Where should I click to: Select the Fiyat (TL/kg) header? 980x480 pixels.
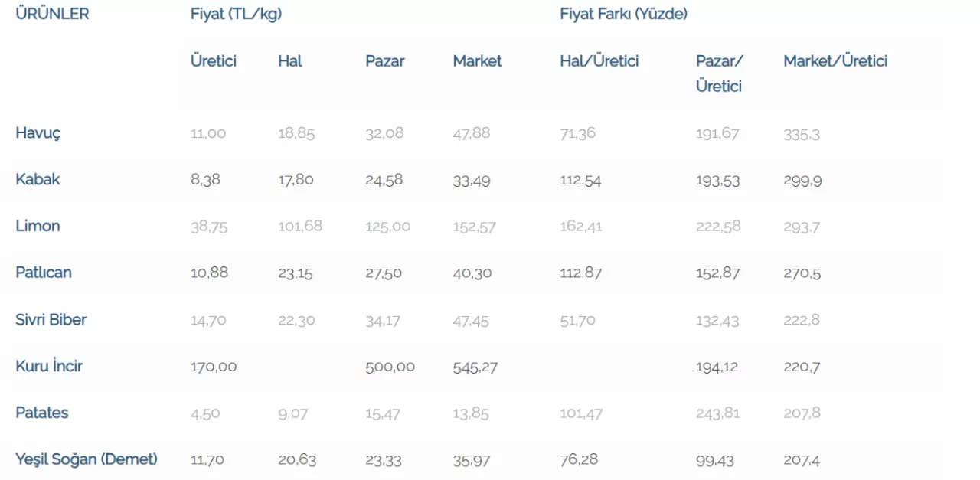[x=236, y=14]
